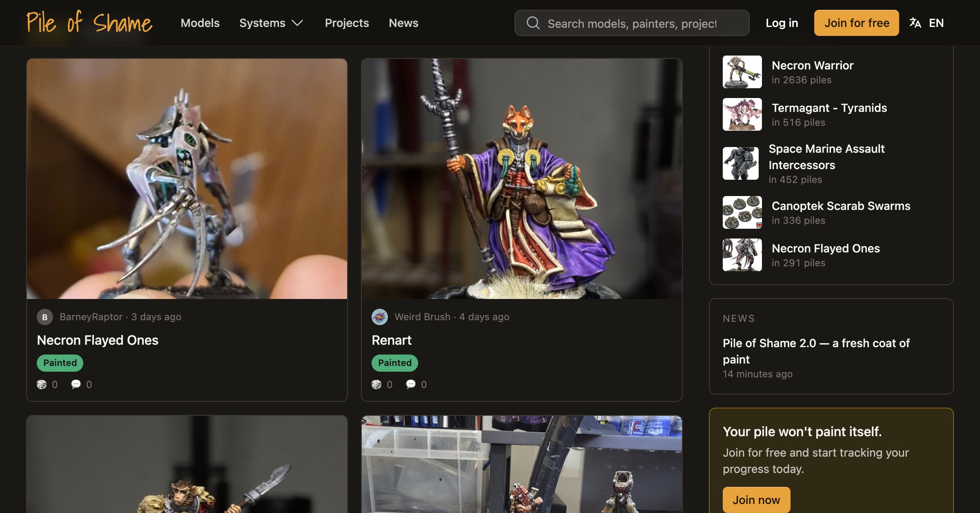Visit Weird Brush's profile name

[423, 317]
